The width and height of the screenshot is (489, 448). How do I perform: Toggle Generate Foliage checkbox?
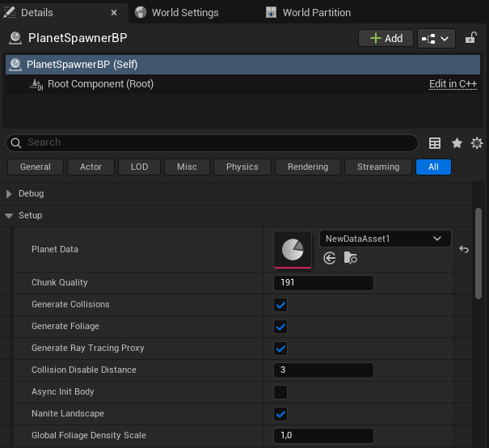pos(280,327)
